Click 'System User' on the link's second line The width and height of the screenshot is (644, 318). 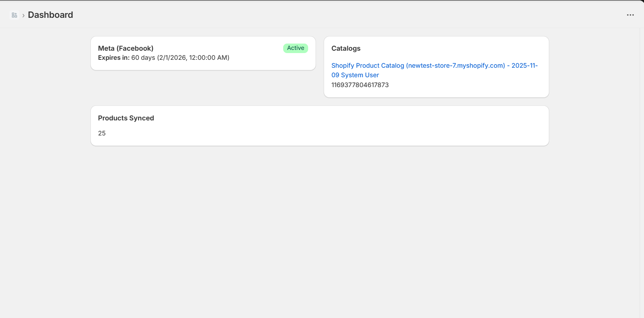click(360, 75)
